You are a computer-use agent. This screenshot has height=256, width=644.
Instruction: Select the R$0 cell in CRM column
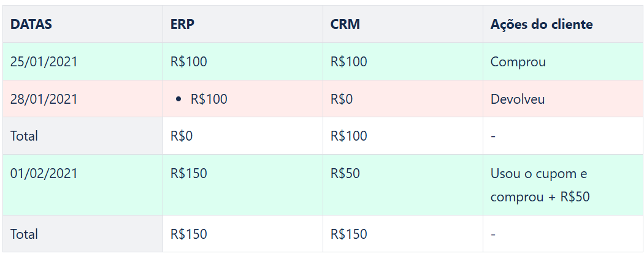(403, 99)
